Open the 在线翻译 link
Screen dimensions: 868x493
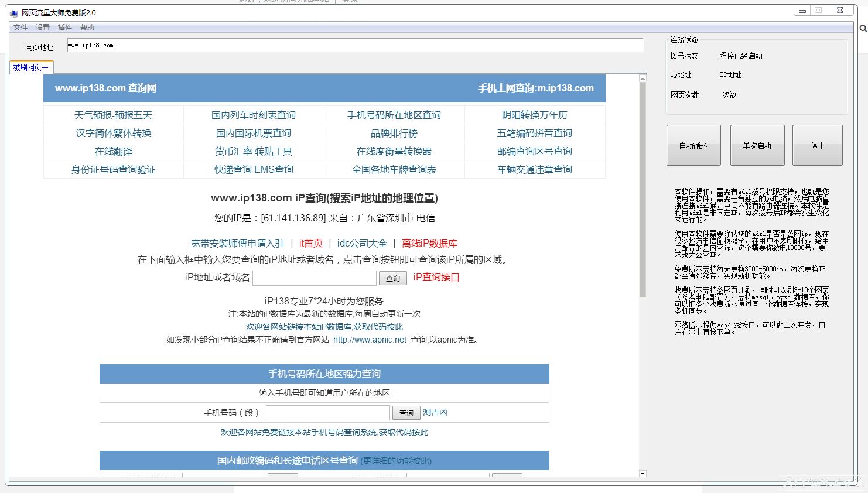113,151
